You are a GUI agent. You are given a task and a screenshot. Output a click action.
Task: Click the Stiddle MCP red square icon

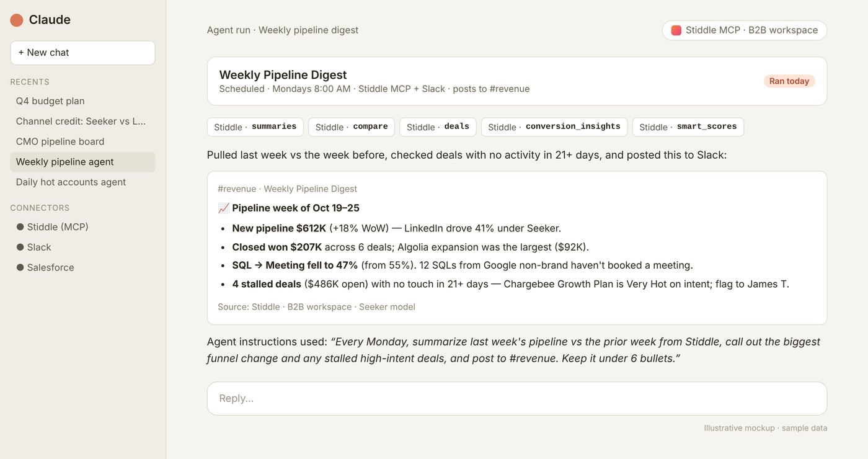click(x=676, y=30)
